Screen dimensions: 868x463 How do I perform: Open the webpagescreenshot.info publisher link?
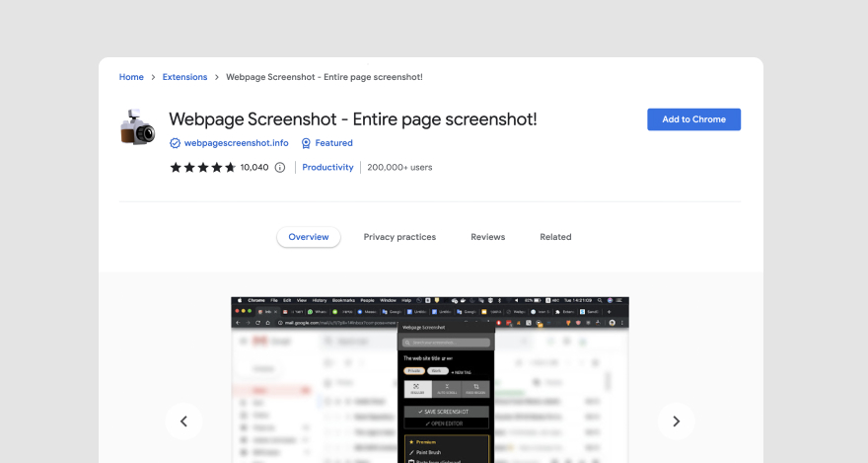click(x=236, y=143)
